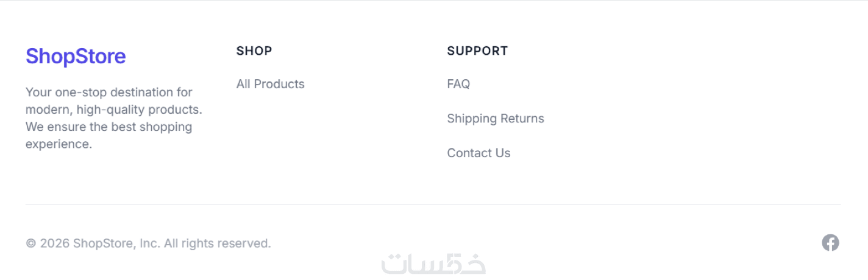This screenshot has width=868, height=280.
Task: Go to the FAQ page
Action: (x=458, y=84)
